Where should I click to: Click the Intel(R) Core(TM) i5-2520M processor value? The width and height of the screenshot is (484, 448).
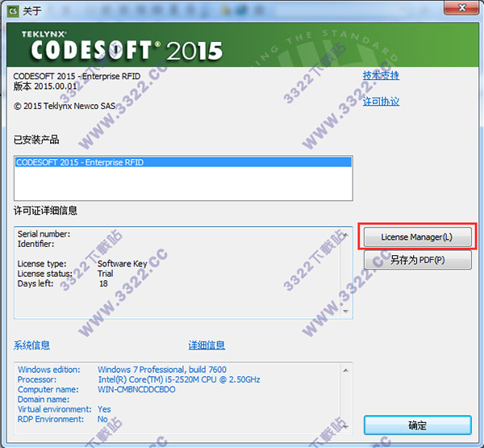point(179,379)
